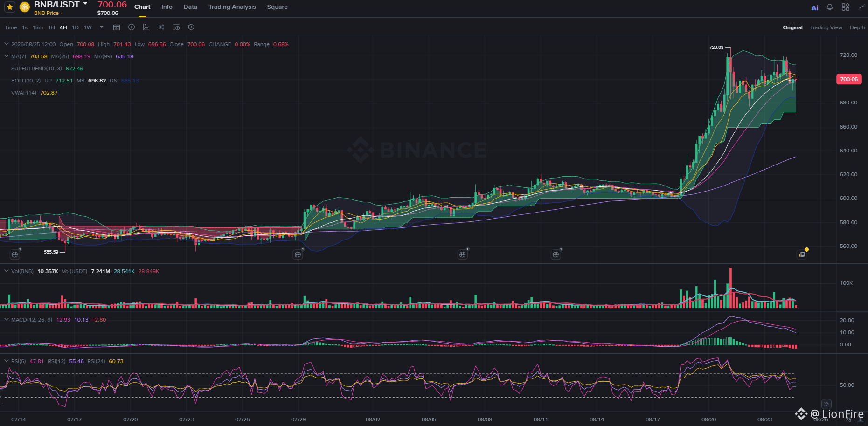Click the RSI(24) label
This screenshot has height=426, width=868.
pos(96,361)
